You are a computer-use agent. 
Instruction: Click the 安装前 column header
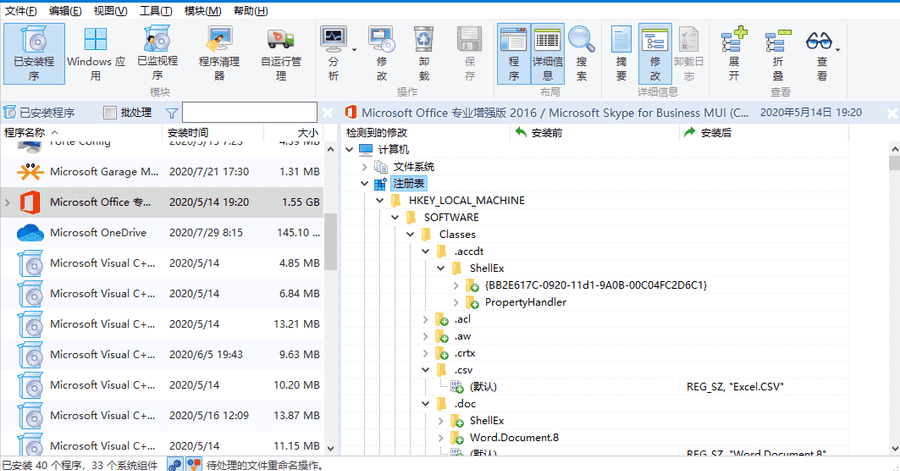[x=595, y=133]
